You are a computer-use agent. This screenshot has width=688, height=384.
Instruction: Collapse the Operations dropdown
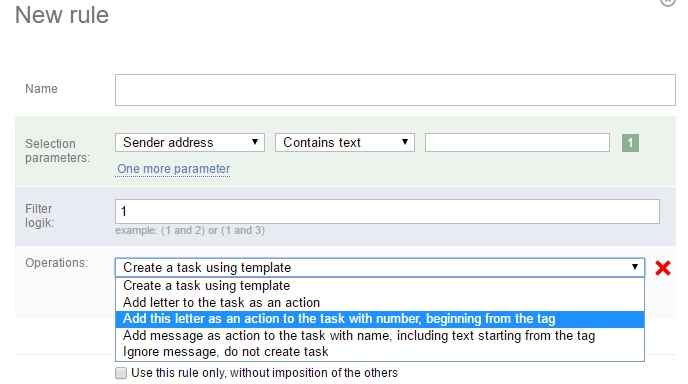click(x=380, y=267)
